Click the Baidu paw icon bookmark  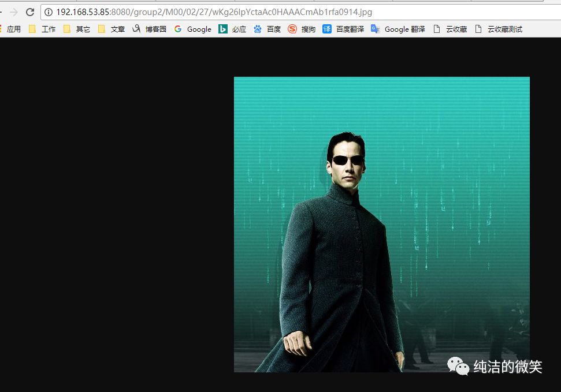coord(257,29)
